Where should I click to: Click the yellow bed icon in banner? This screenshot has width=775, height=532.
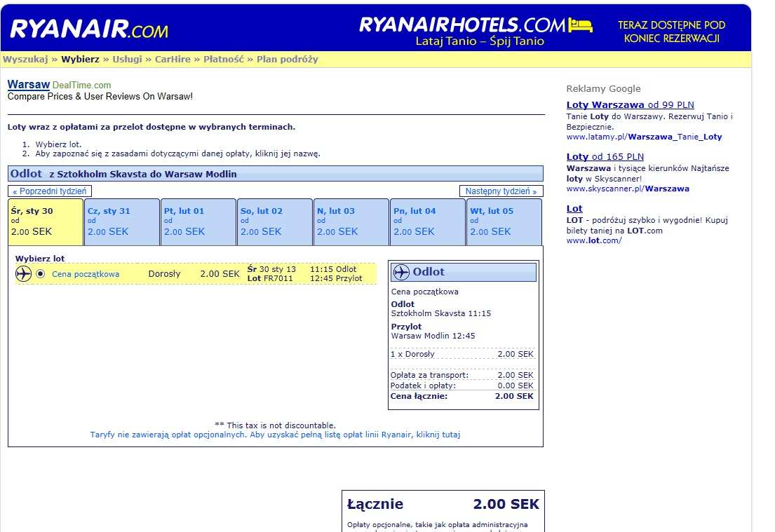click(x=580, y=25)
